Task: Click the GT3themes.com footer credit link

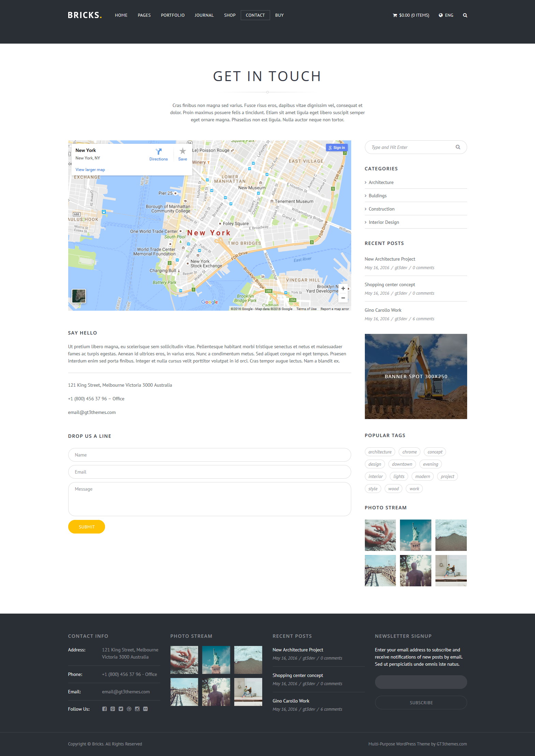Action: (451, 744)
